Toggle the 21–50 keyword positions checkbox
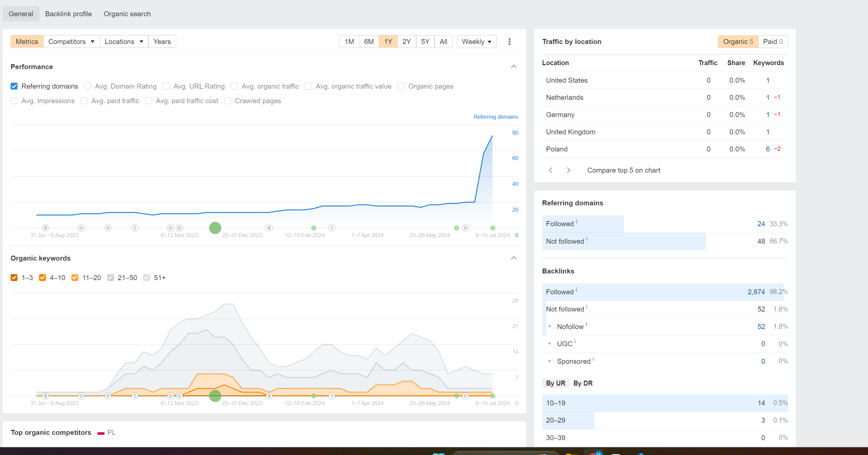 [x=110, y=278]
